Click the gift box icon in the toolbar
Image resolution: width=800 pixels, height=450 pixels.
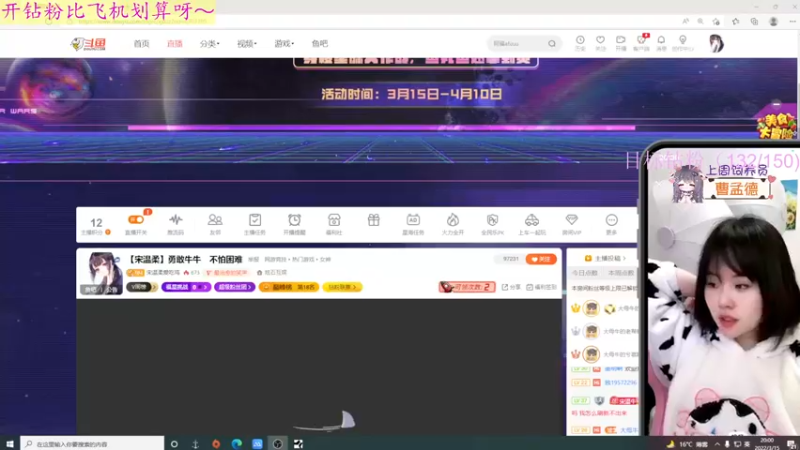click(x=373, y=220)
